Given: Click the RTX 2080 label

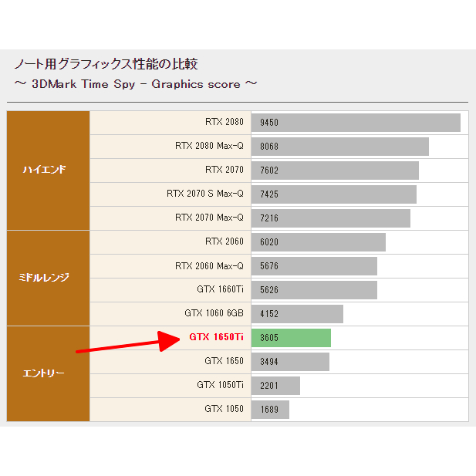Looking at the screenshot, I should click(x=224, y=122).
